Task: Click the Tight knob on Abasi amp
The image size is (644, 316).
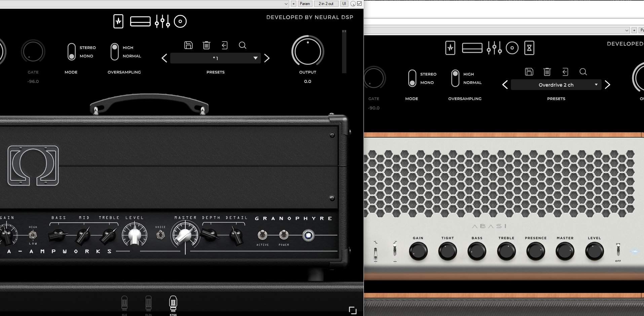Action: [448, 251]
